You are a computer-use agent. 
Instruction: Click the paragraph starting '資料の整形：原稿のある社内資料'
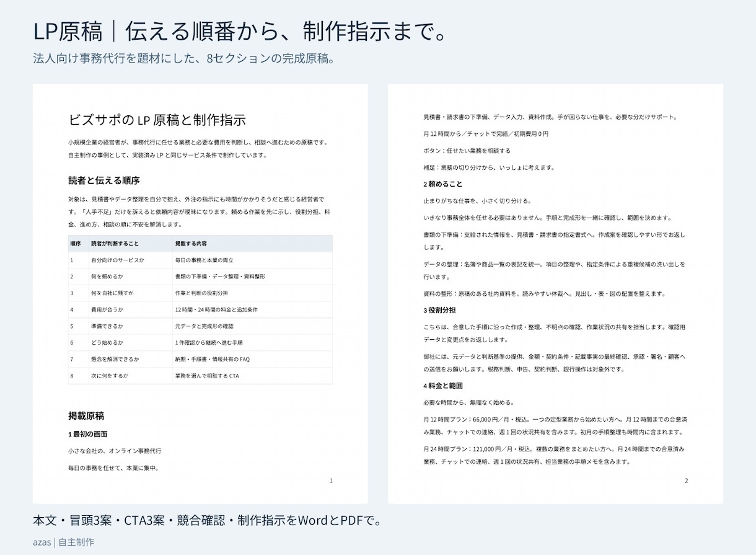click(545, 293)
